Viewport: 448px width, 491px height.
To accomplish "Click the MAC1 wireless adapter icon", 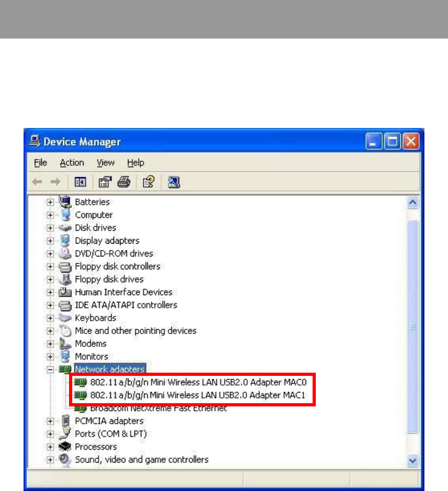I will [80, 395].
